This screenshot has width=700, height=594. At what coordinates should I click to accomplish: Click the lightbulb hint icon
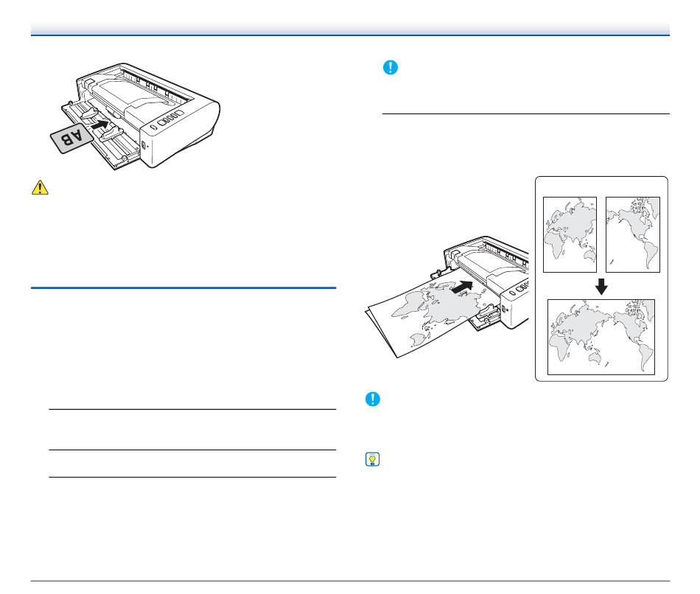(x=372, y=459)
